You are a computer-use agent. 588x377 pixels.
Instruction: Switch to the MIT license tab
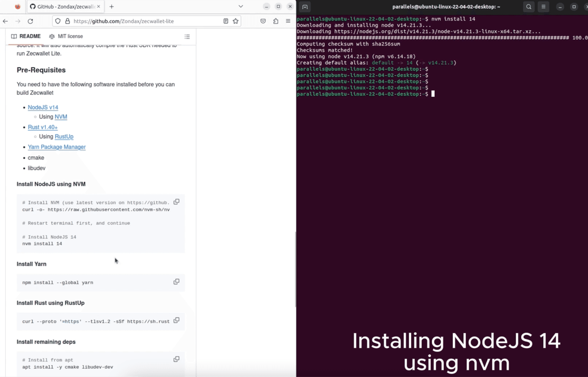[66, 36]
